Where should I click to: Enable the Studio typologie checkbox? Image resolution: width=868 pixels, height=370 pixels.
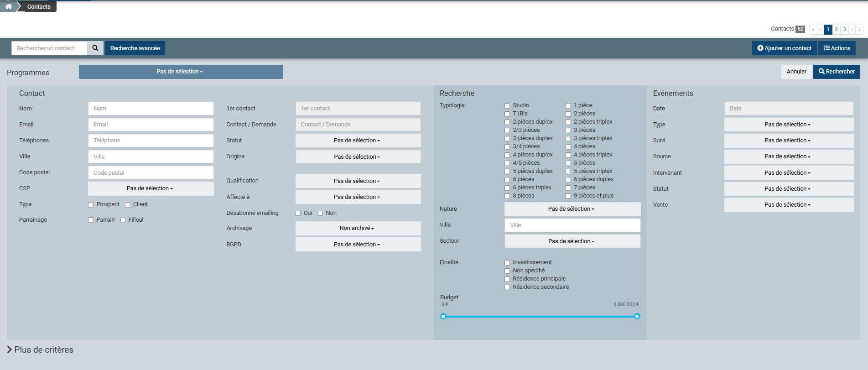507,106
